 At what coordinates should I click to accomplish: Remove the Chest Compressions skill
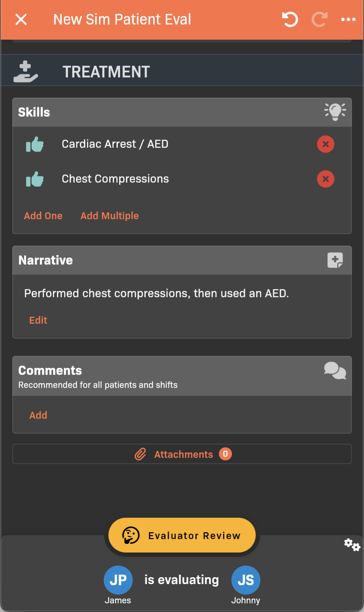tap(326, 179)
